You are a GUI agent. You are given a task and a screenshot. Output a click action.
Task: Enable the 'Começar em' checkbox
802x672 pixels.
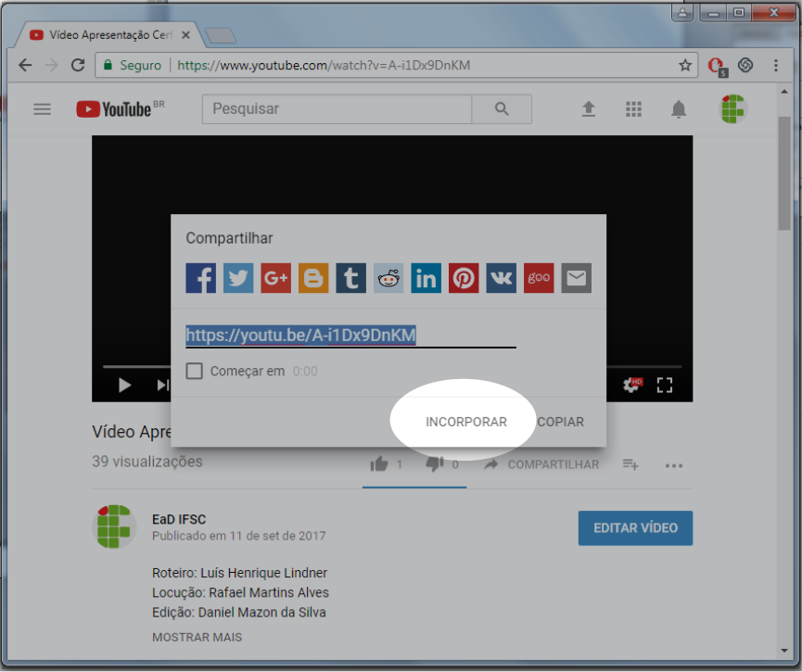coord(195,371)
